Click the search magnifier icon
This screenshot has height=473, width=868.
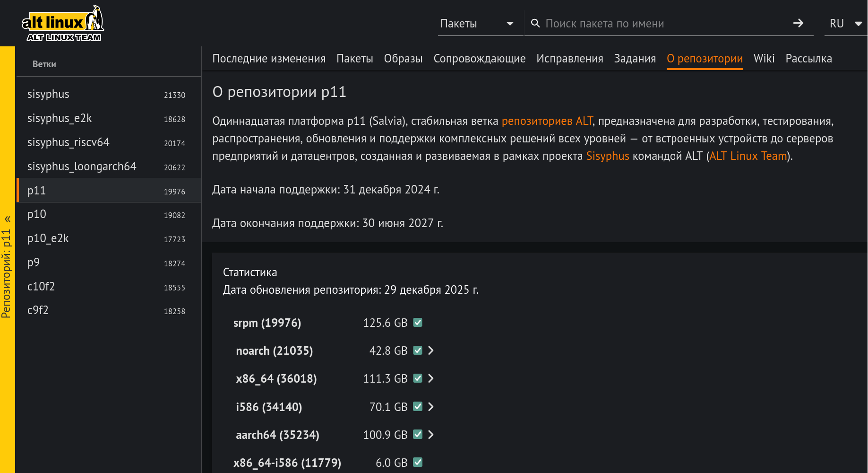click(x=535, y=23)
